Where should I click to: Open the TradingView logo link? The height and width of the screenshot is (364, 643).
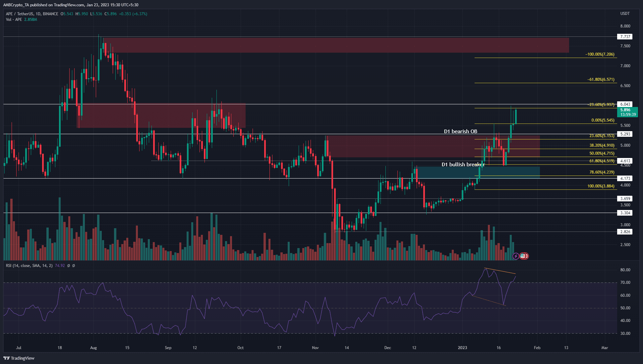(19, 358)
